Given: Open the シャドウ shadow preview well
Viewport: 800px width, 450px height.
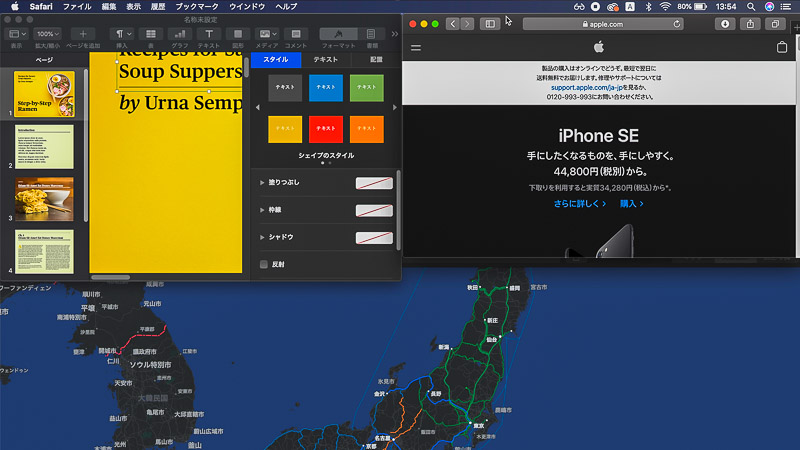Looking at the screenshot, I should point(374,238).
